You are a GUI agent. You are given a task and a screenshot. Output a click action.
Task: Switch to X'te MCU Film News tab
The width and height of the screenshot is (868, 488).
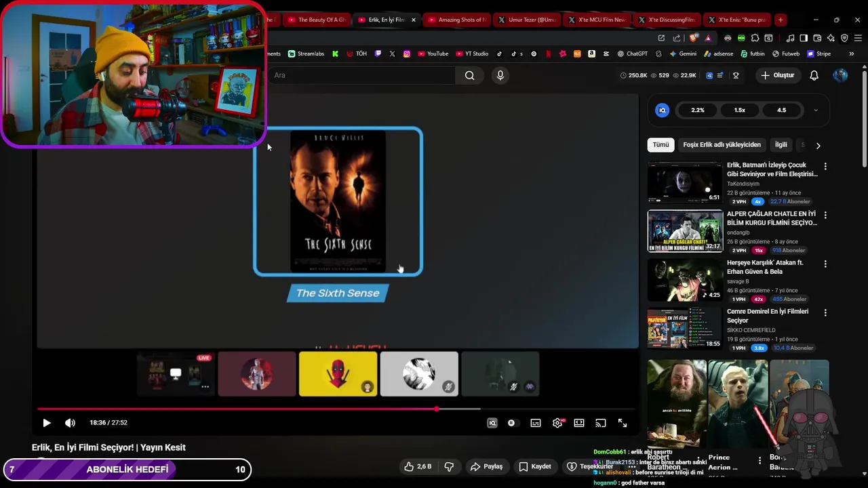point(597,20)
